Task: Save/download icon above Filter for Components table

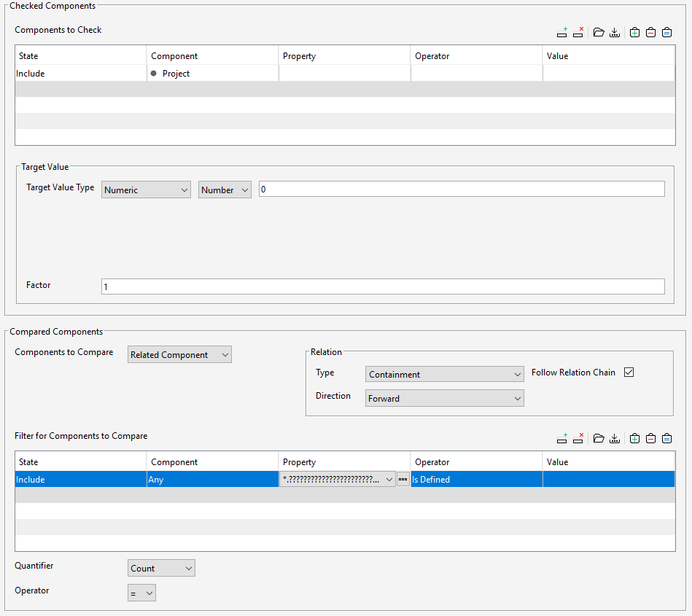Action: click(614, 438)
